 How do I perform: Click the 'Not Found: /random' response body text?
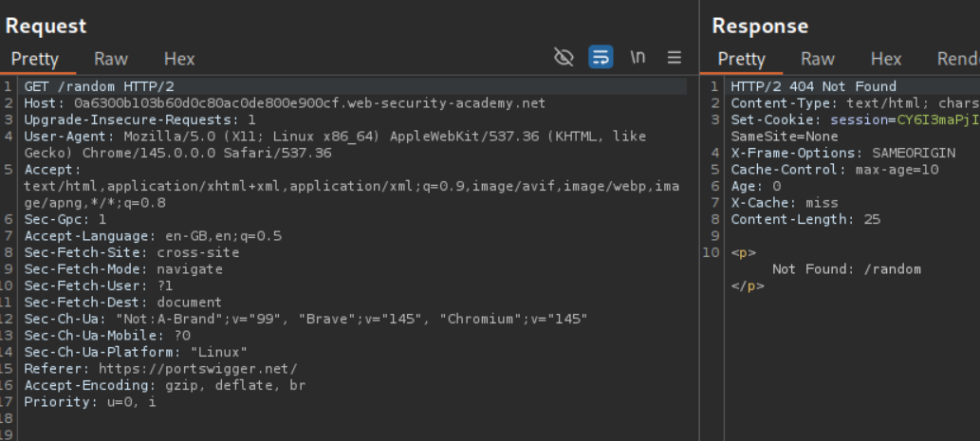pos(846,269)
